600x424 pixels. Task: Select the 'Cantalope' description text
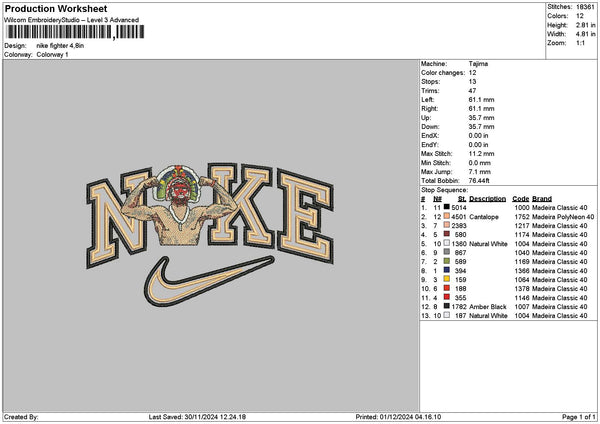tap(484, 217)
